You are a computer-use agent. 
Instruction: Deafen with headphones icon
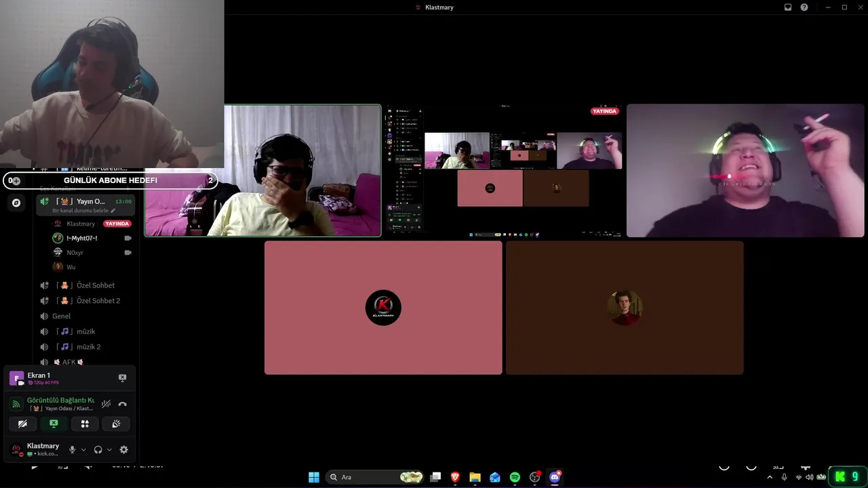click(98, 449)
